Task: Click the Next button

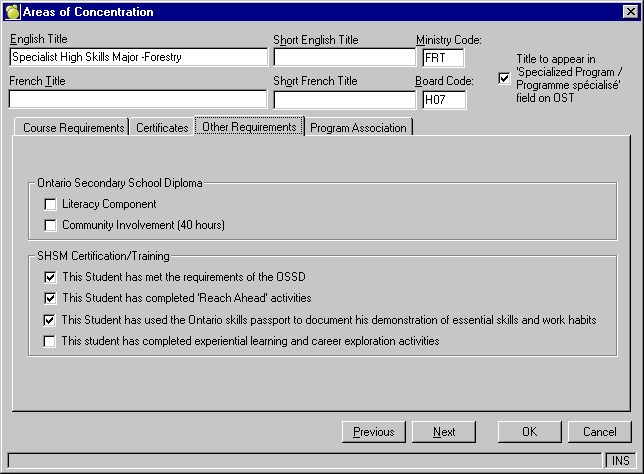Action: tap(444, 432)
